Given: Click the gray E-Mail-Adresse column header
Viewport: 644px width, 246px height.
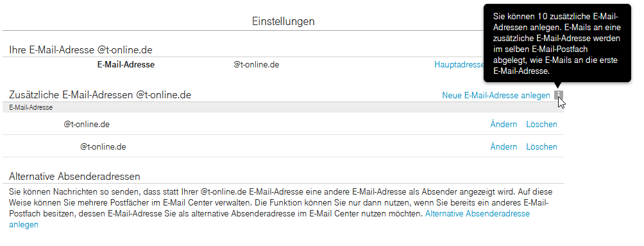Looking at the screenshot, I should [283, 107].
